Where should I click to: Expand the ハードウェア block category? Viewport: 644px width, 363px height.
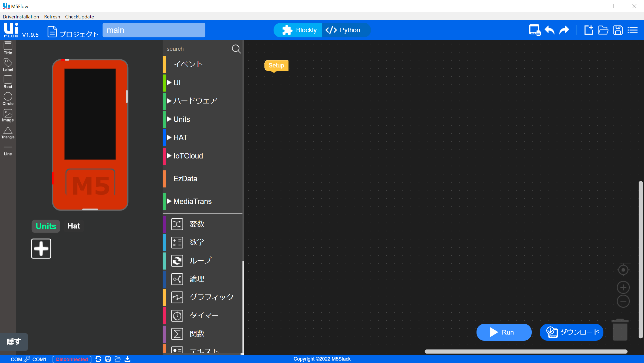[202, 101]
